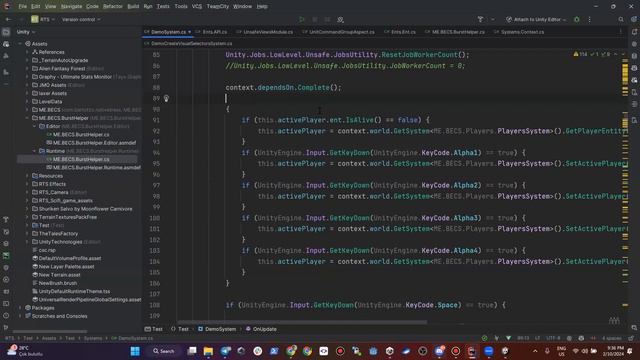Collapse the Runtime folder node
640x360 pixels.
coord(34,151)
